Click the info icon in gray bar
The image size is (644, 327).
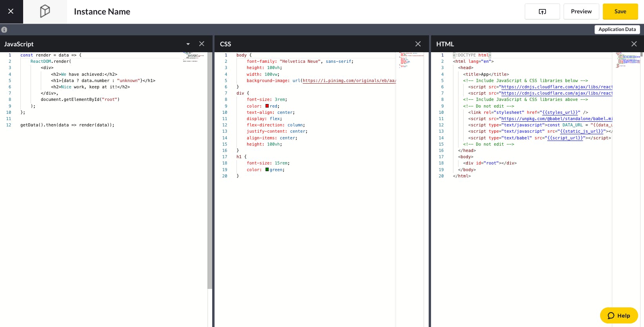[4, 29]
